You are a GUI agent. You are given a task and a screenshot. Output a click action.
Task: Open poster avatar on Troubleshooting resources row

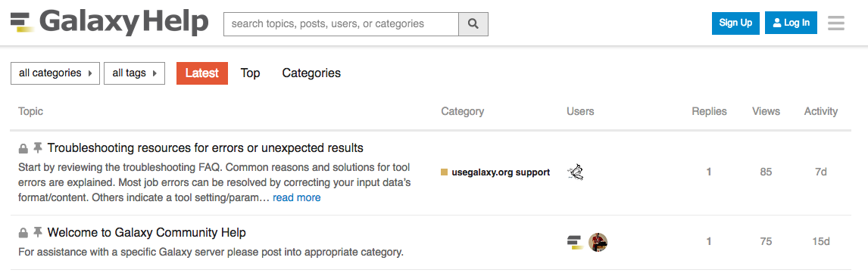(x=576, y=172)
